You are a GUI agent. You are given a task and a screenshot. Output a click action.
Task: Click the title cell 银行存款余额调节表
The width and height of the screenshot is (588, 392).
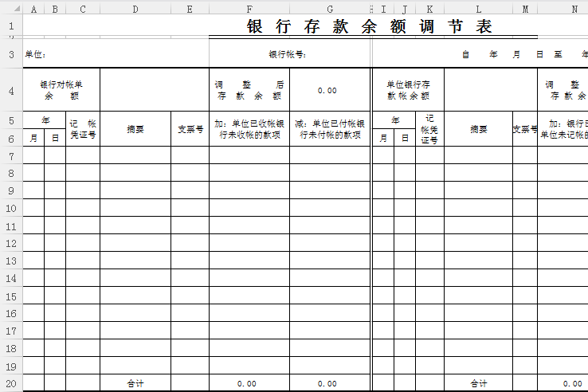370,26
